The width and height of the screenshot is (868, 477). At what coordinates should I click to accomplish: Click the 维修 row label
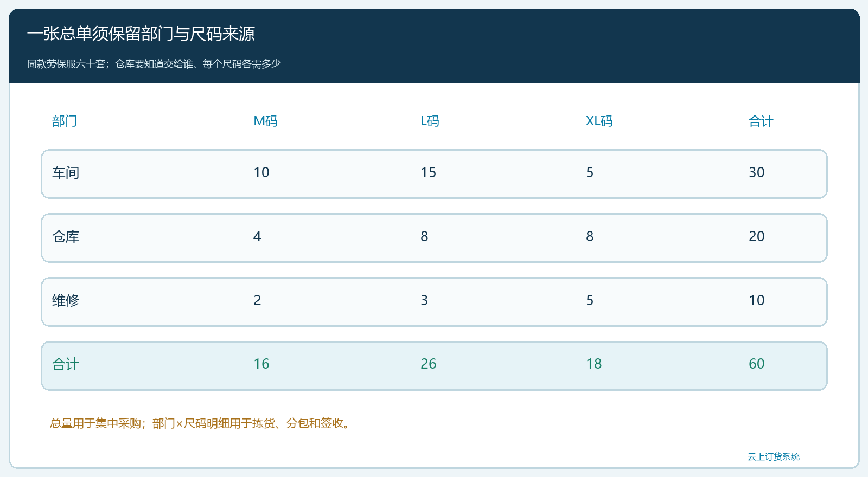point(66,301)
